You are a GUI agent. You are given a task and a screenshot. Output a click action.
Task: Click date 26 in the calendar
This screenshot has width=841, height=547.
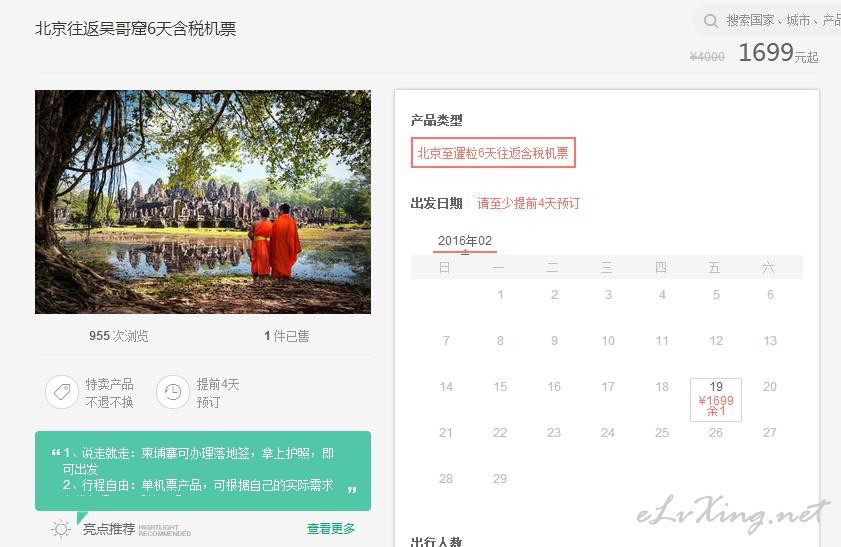coord(716,433)
